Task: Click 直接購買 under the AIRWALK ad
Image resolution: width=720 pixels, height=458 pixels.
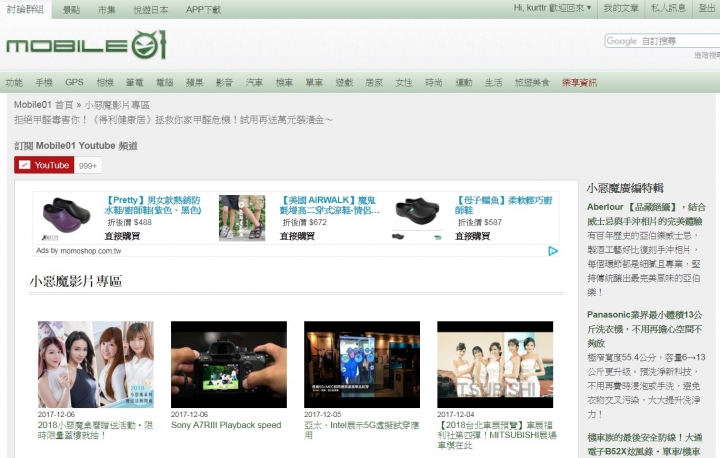Action: (x=297, y=236)
